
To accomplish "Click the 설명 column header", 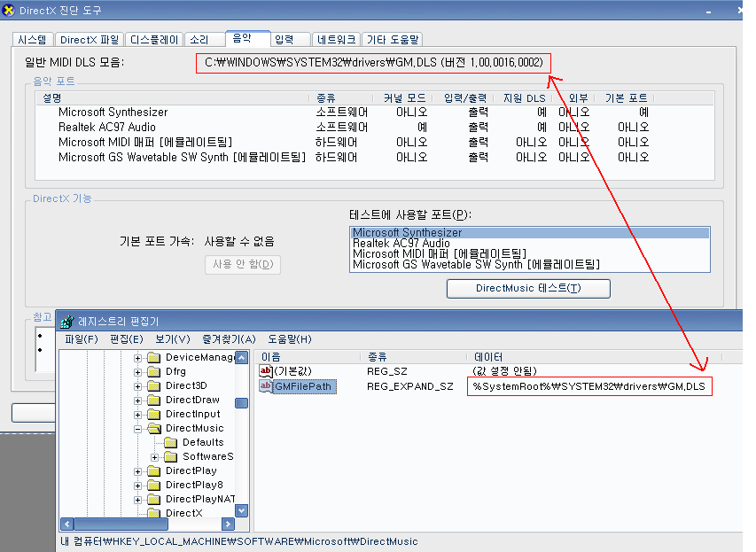I will [x=173, y=98].
